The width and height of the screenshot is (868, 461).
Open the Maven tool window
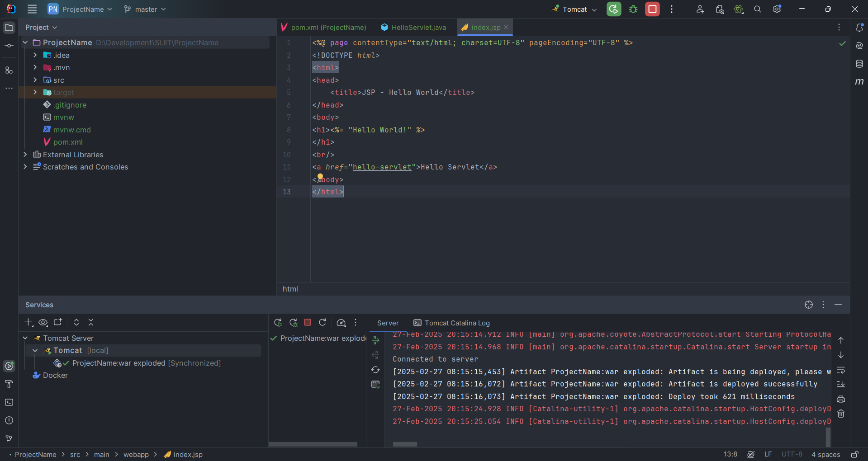coord(859,82)
